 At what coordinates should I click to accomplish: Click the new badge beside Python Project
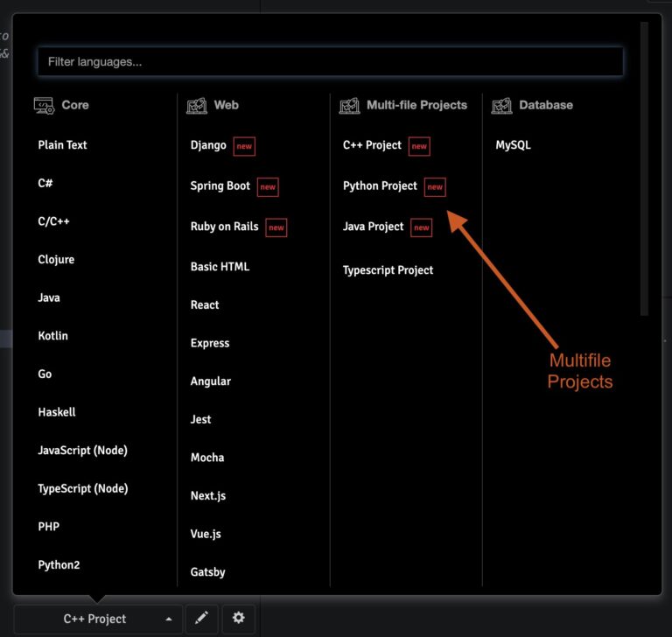pyautogui.click(x=435, y=187)
